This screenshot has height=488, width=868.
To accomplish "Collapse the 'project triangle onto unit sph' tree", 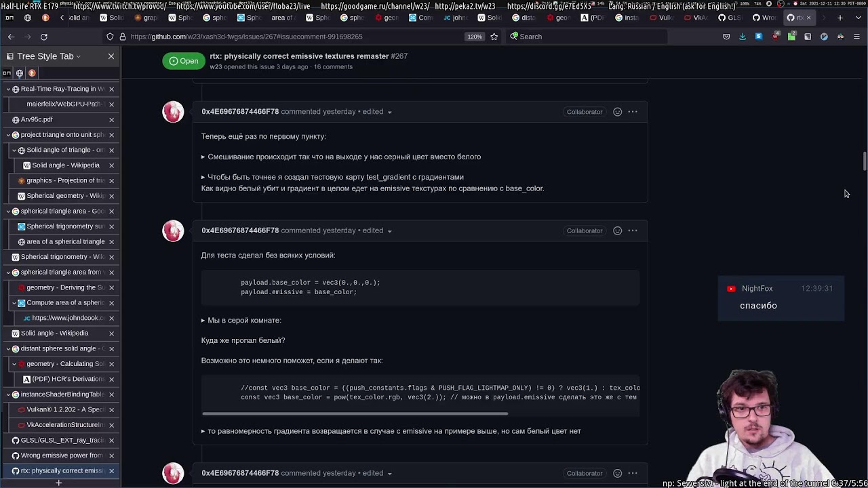I will [x=8, y=135].
